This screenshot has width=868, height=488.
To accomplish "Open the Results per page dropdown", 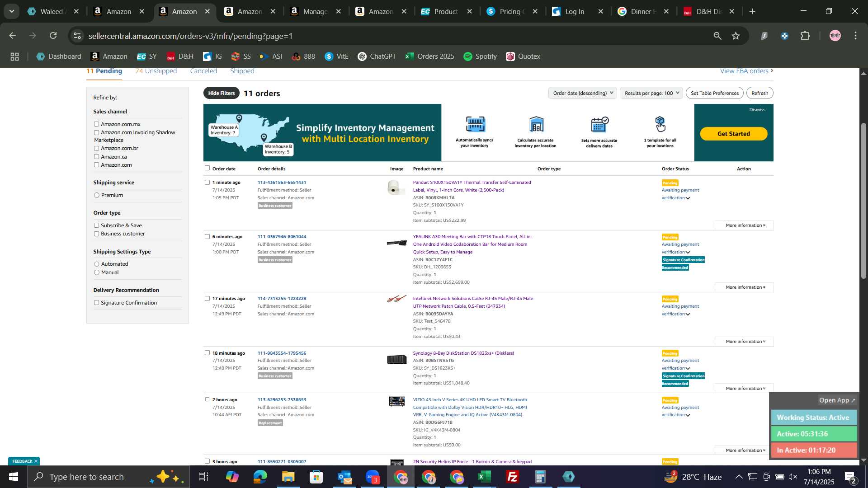I will coord(651,93).
